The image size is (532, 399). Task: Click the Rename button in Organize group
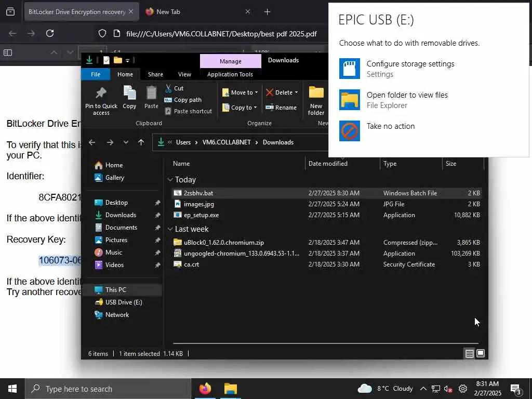[x=281, y=108]
